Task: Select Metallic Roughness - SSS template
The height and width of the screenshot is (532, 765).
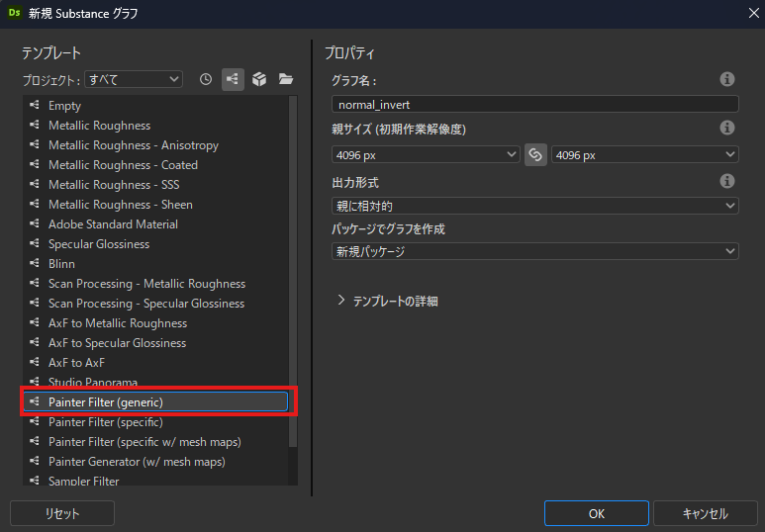Action: pos(155,184)
